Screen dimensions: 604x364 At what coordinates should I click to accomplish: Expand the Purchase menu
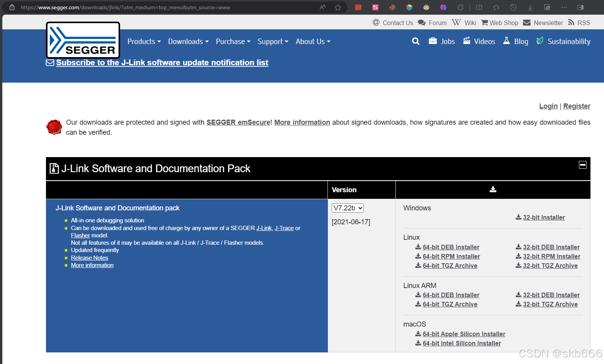(233, 41)
